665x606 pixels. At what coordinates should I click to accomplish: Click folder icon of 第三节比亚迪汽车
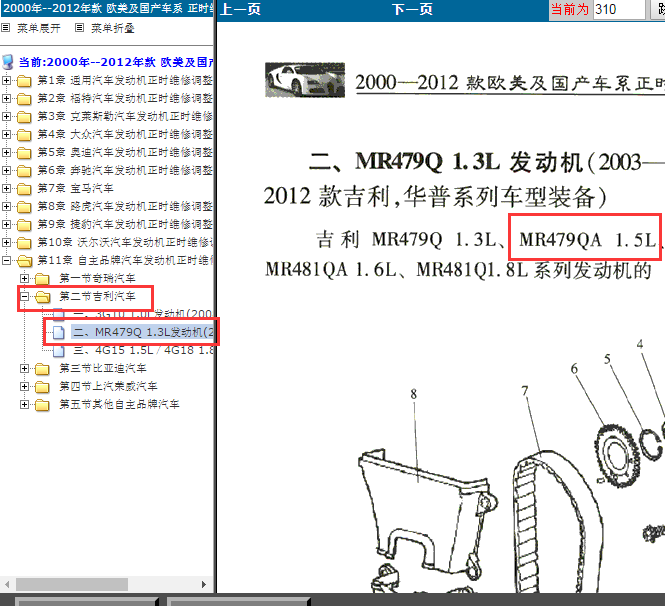(x=42, y=369)
